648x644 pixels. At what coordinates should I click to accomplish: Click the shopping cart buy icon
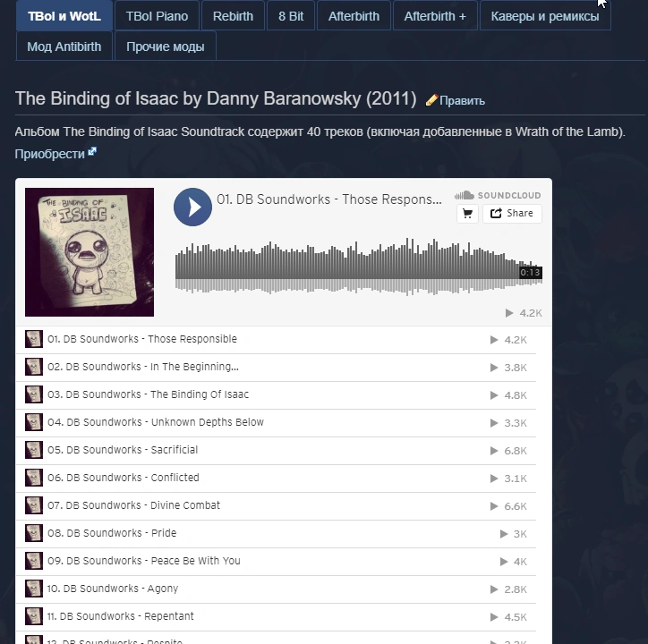coord(467,214)
